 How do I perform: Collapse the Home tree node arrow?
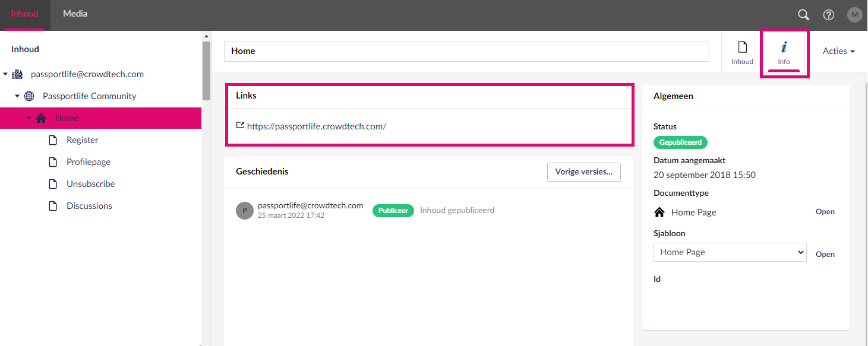(x=29, y=118)
